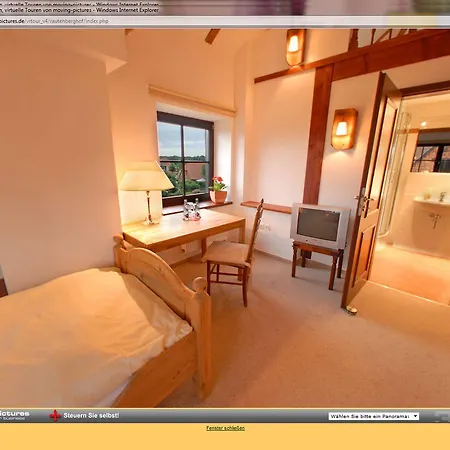Click the room window in the panorama
The image size is (450, 450).
click(186, 159)
